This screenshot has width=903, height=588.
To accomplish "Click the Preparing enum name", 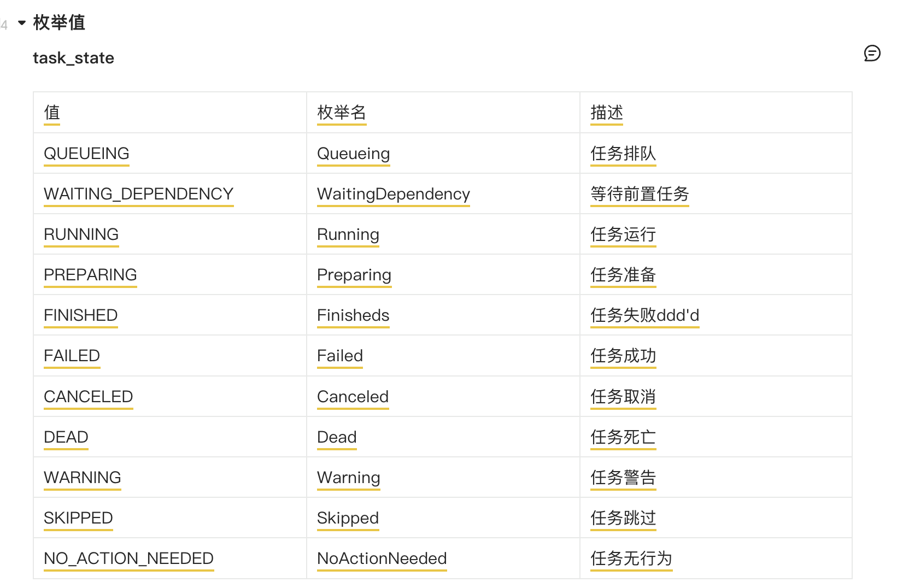I will (354, 275).
